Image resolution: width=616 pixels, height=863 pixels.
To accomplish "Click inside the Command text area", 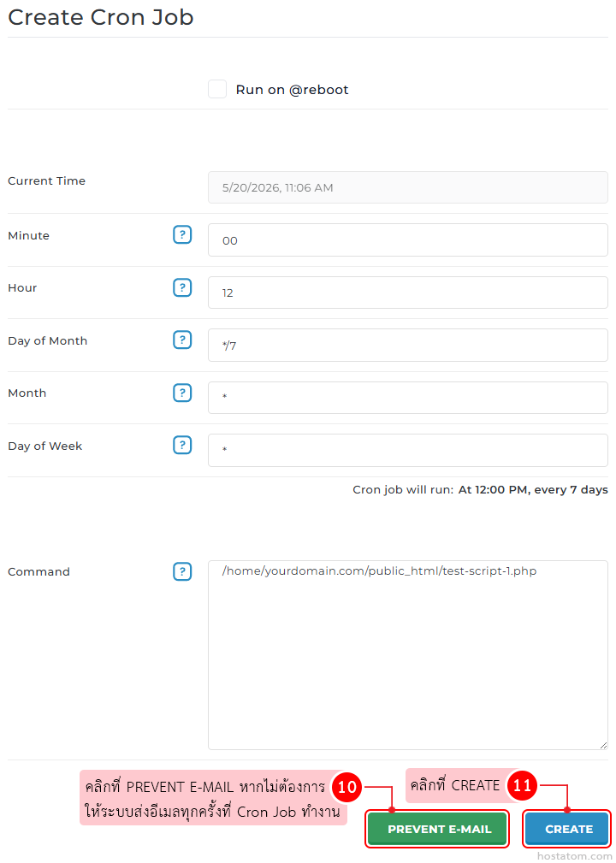I will (408, 655).
